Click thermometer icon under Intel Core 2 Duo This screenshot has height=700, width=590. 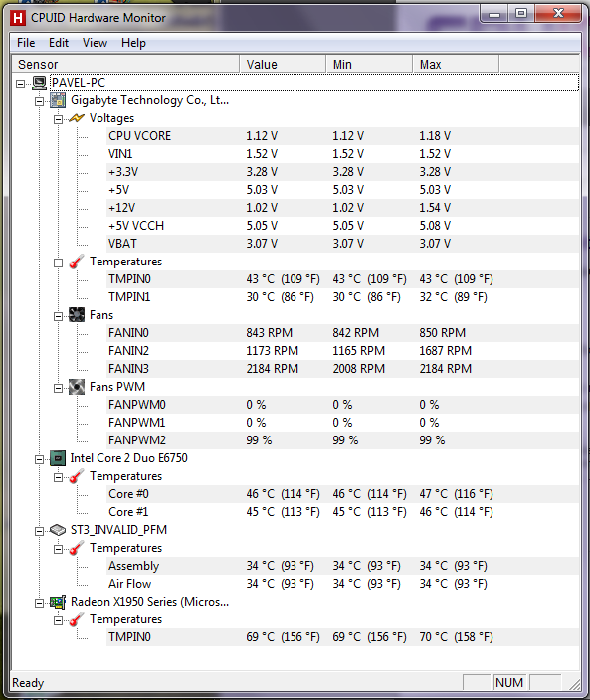[x=77, y=476]
